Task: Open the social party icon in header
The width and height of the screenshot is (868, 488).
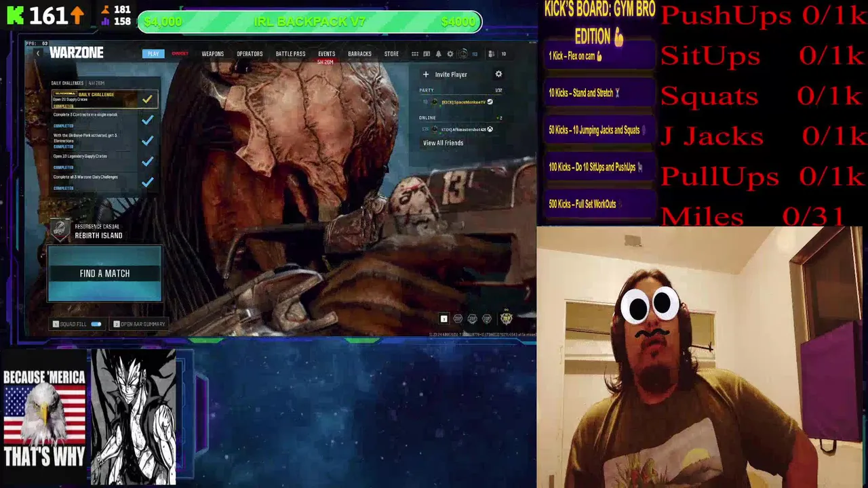Action: [492, 54]
